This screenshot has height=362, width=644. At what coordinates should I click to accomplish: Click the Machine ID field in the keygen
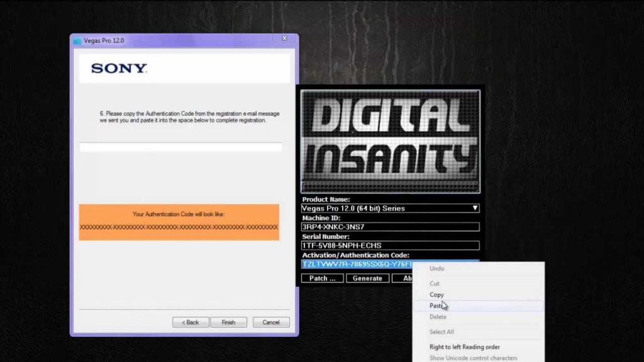(390, 226)
